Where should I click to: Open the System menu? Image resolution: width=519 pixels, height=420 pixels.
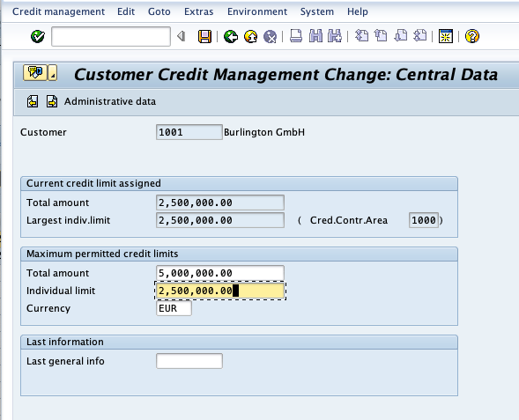point(316,11)
